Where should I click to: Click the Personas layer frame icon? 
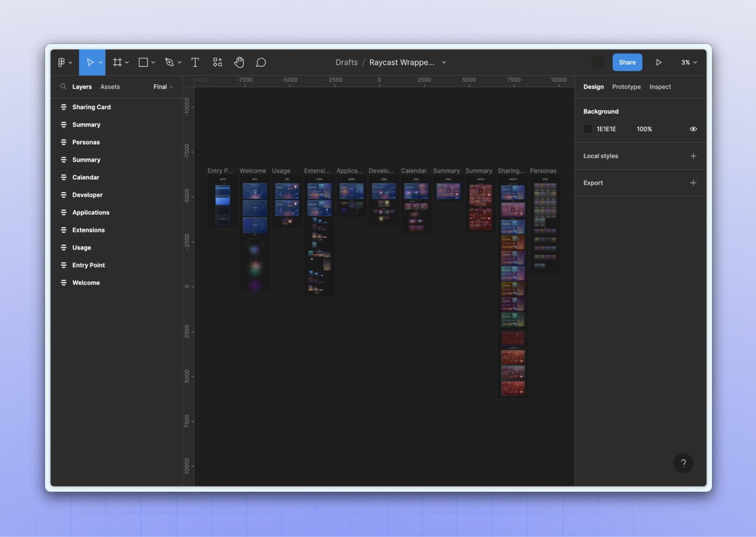[64, 142]
